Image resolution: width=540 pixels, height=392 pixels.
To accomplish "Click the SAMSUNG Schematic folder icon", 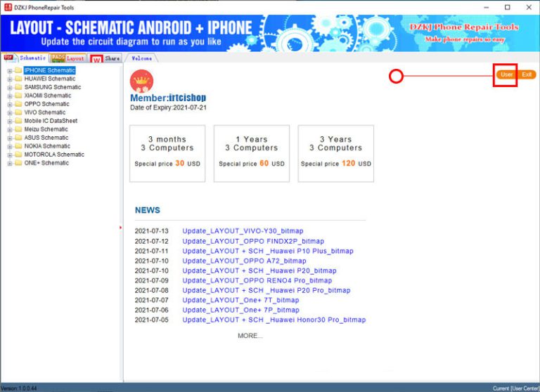I will 18,87.
